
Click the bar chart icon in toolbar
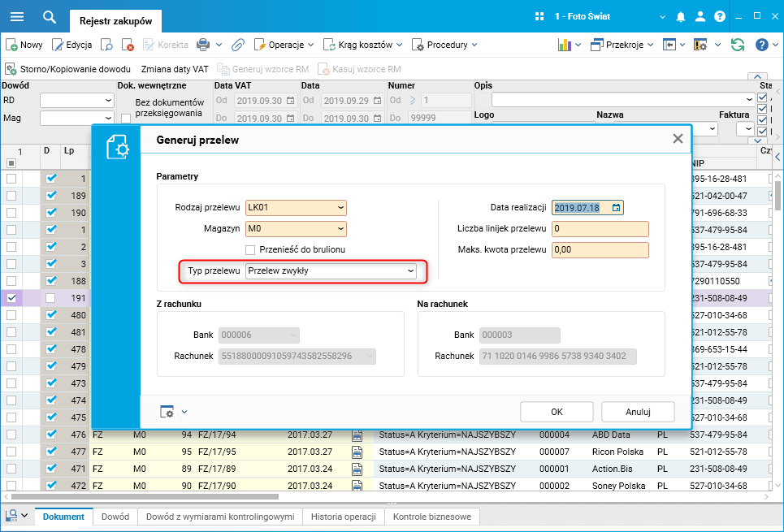pos(565,45)
